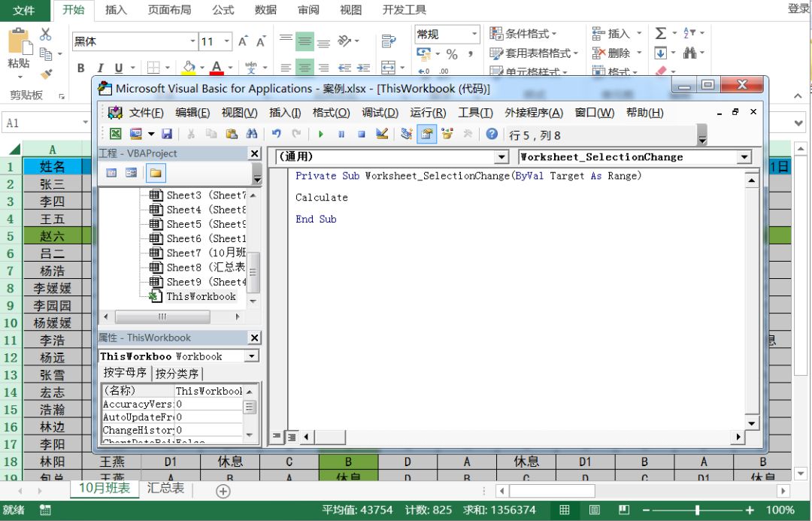
Task: Expand the ThisWorkbook properties object dropdown
Action: click(x=252, y=356)
